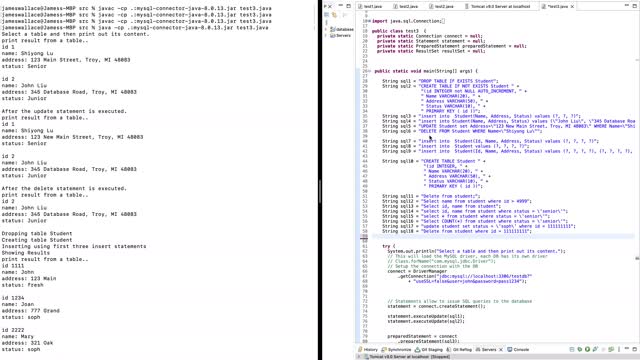Image resolution: width=640 pixels, height=360 pixels.
Task: Open the Console view tab
Action: point(518,350)
